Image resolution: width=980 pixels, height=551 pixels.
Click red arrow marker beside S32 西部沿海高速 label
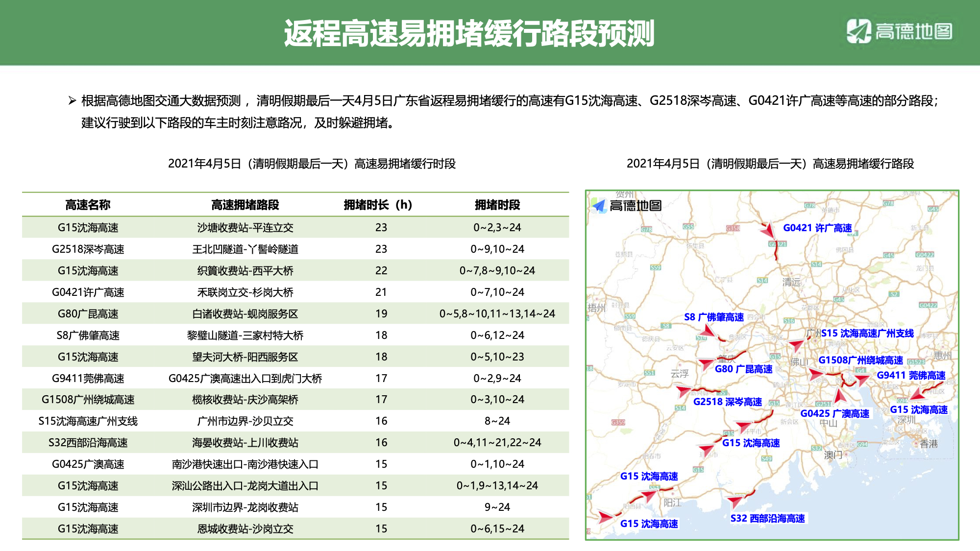point(735,501)
